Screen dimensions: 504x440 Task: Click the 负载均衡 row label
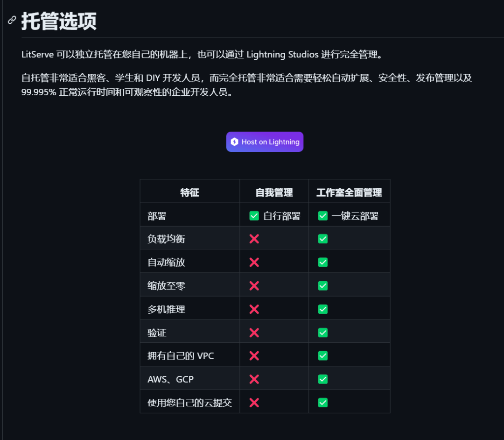(x=166, y=239)
